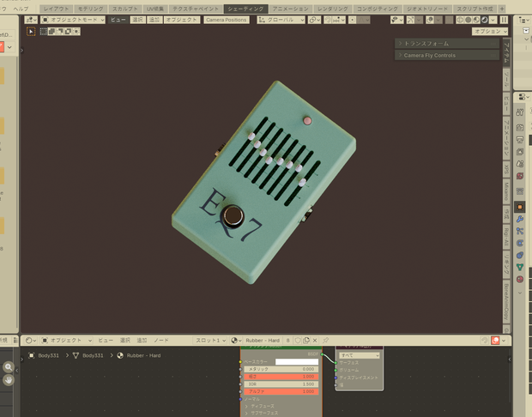Open the Particles properties tab icon
The width and height of the screenshot is (532, 417).
pyautogui.click(x=520, y=231)
